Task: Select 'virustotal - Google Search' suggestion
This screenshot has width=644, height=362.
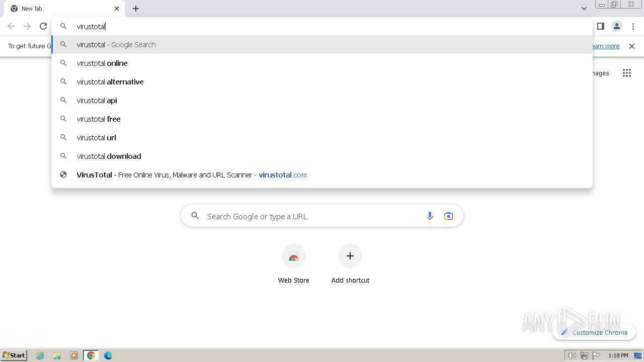Action: pyautogui.click(x=322, y=45)
